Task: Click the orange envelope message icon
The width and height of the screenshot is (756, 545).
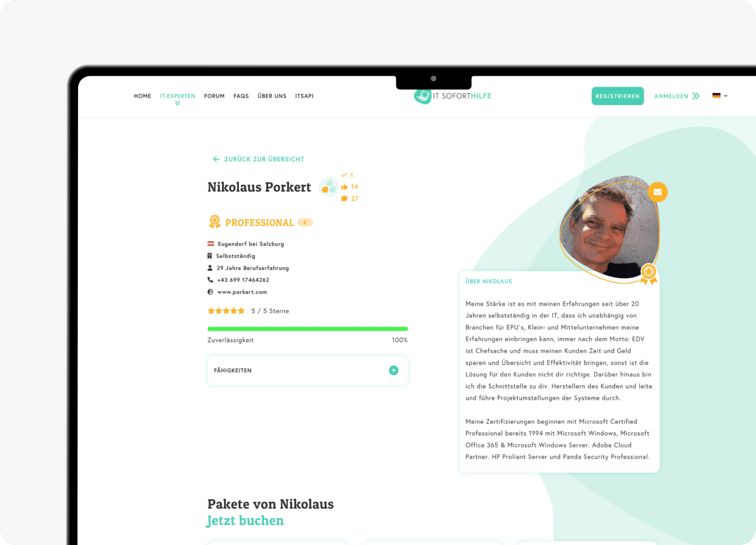Action: pos(658,192)
